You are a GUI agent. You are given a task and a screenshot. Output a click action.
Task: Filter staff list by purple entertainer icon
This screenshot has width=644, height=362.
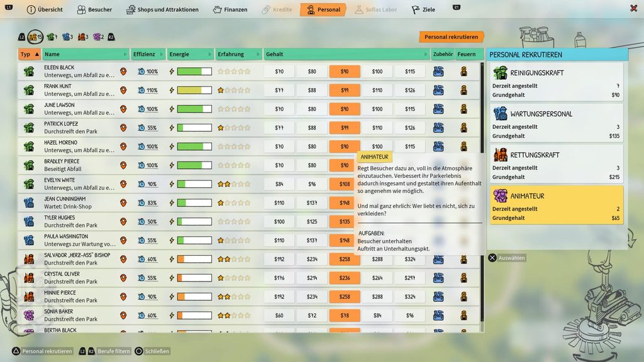click(x=98, y=37)
